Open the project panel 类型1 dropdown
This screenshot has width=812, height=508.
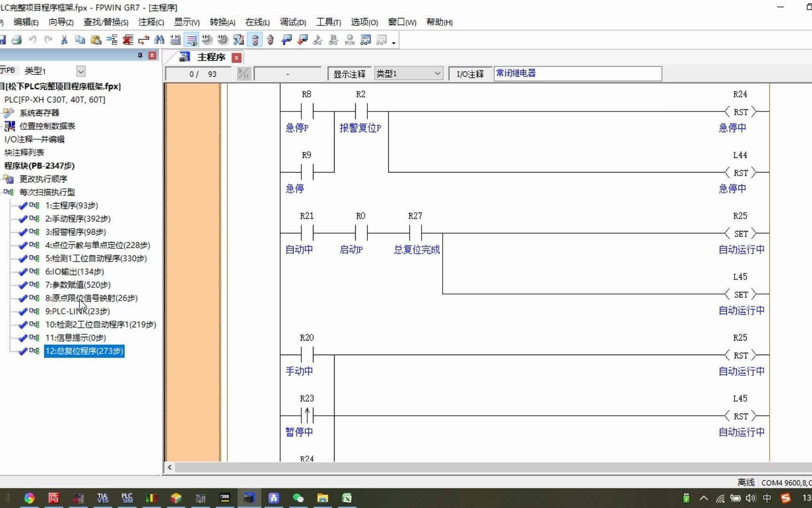[81, 71]
